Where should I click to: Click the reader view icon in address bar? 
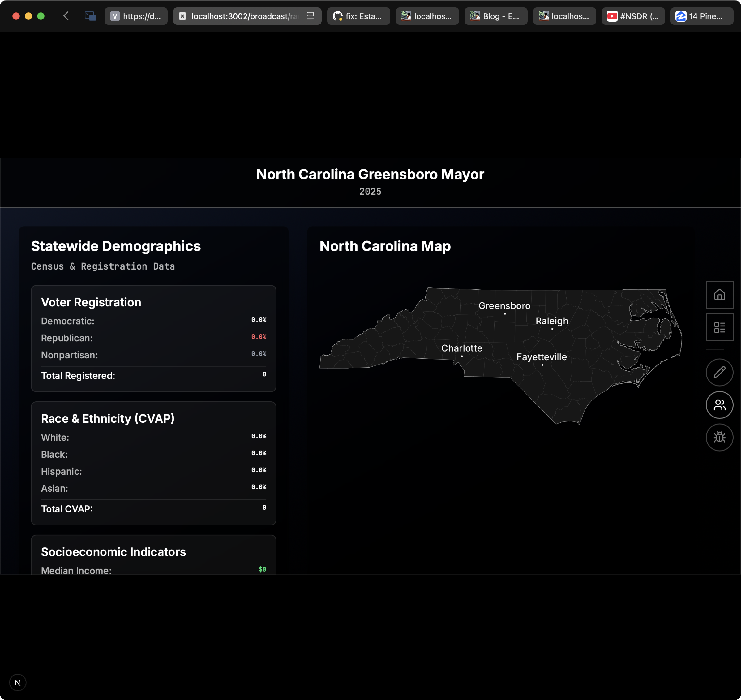point(310,16)
